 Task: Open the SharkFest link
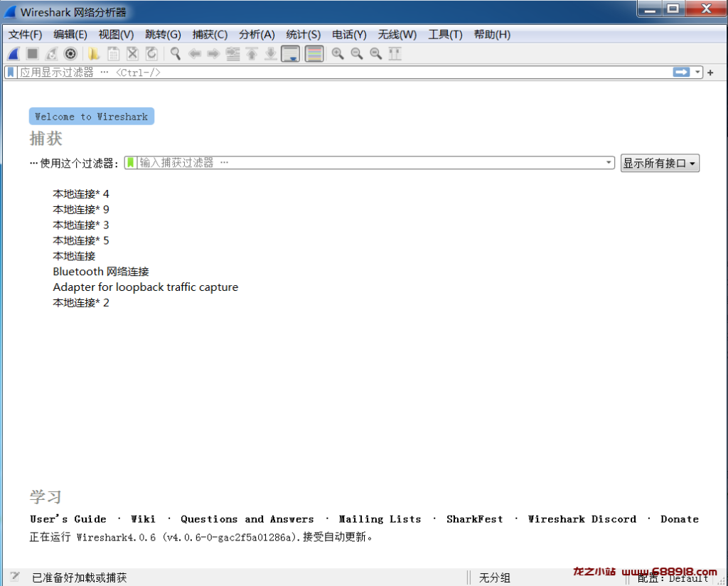474,519
